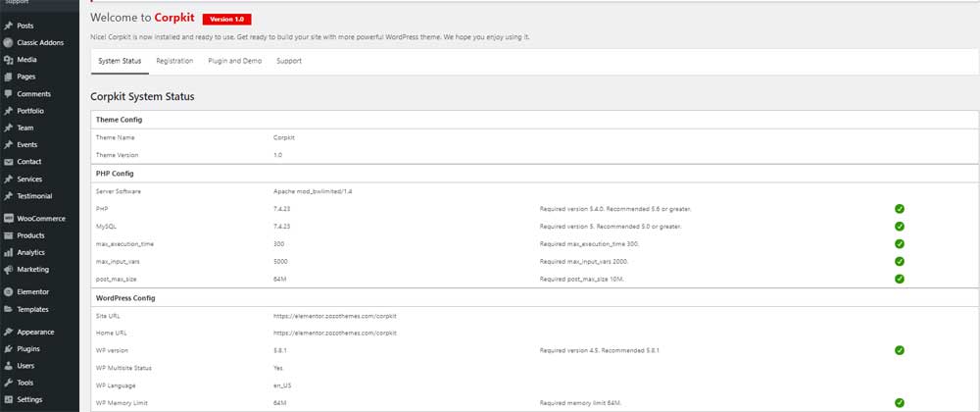Screen dimensions: 980x412
Task: Click the Elementor icon in sidebar
Action: 9,292
